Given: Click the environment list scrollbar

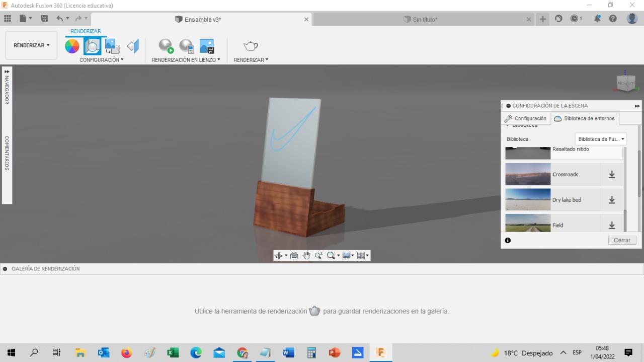Looking at the screenshot, I should pos(625,222).
